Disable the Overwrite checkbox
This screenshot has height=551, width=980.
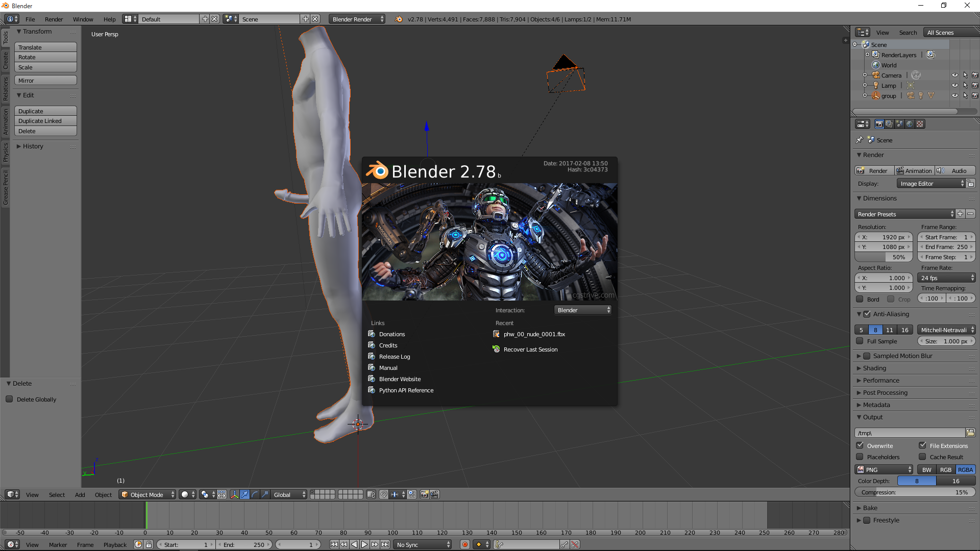[860, 445]
